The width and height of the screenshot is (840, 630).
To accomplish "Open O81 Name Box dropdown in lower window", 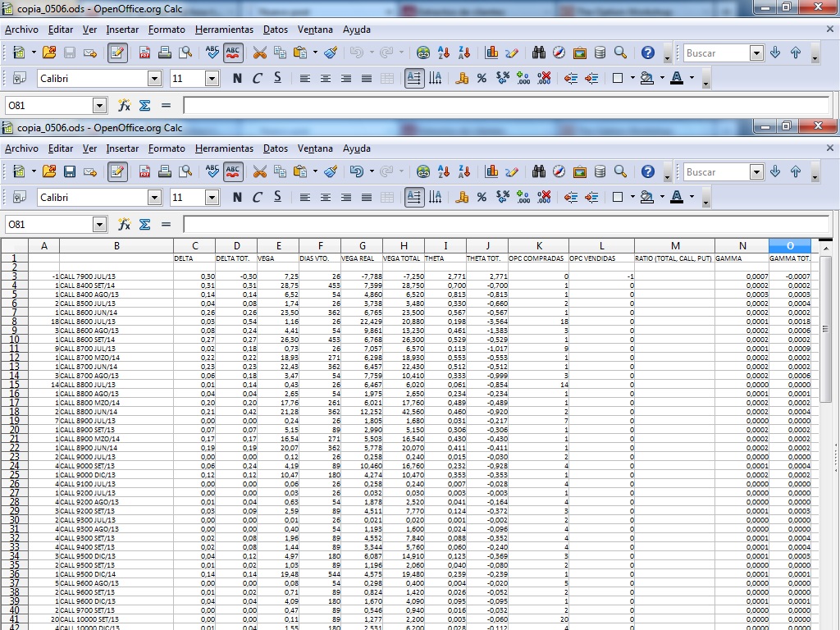I will point(99,225).
